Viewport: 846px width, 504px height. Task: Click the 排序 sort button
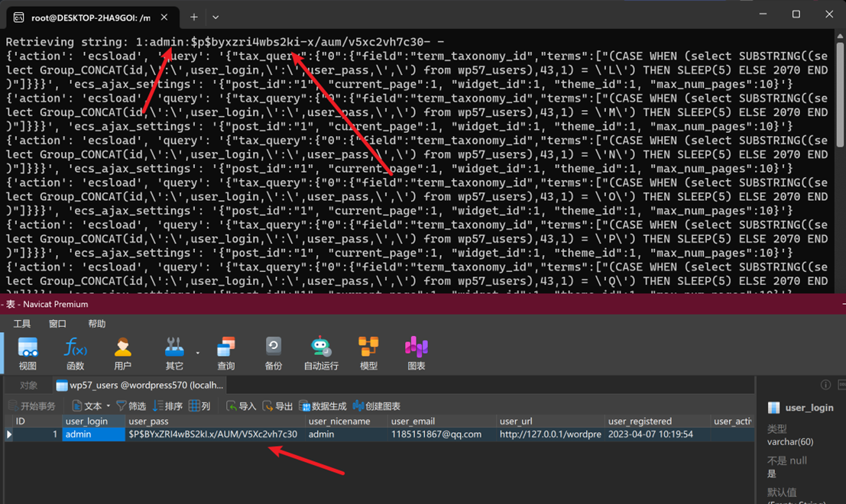167,406
